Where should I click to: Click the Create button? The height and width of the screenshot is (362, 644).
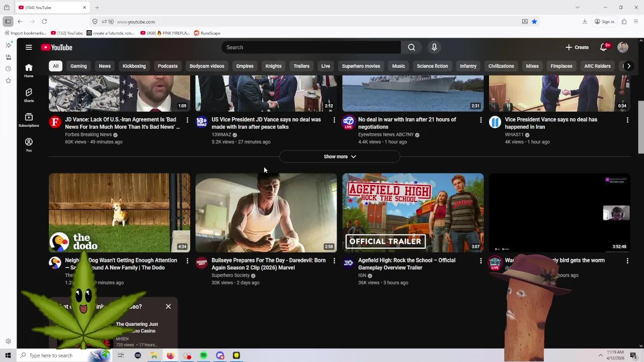pos(577,47)
